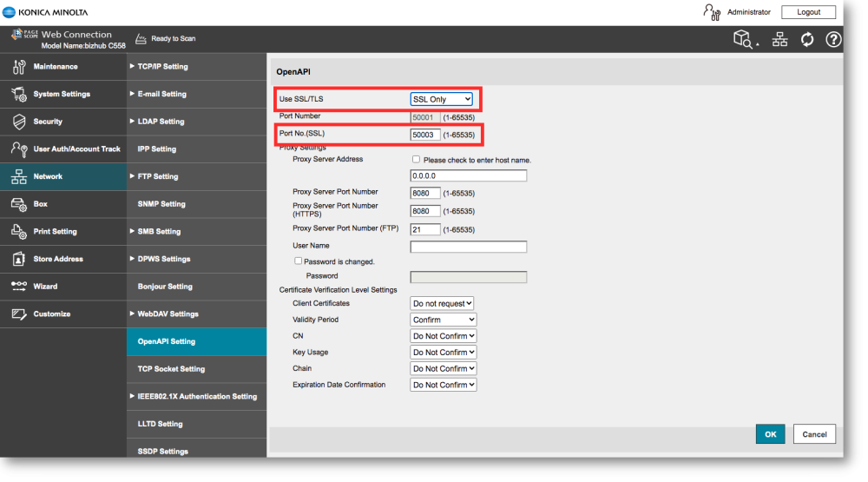
Task: Click the Store Address icon
Action: point(19,259)
